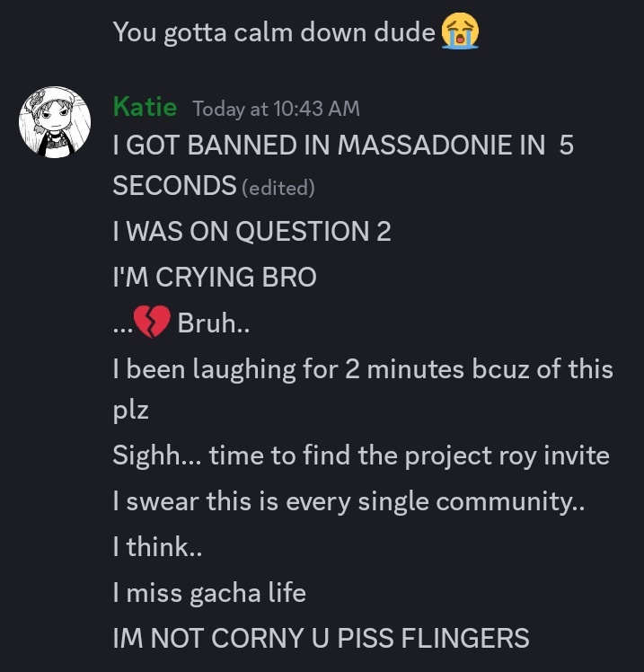The width and height of the screenshot is (644, 672).
Task: Select the 'I think..' message
Action: [157, 547]
